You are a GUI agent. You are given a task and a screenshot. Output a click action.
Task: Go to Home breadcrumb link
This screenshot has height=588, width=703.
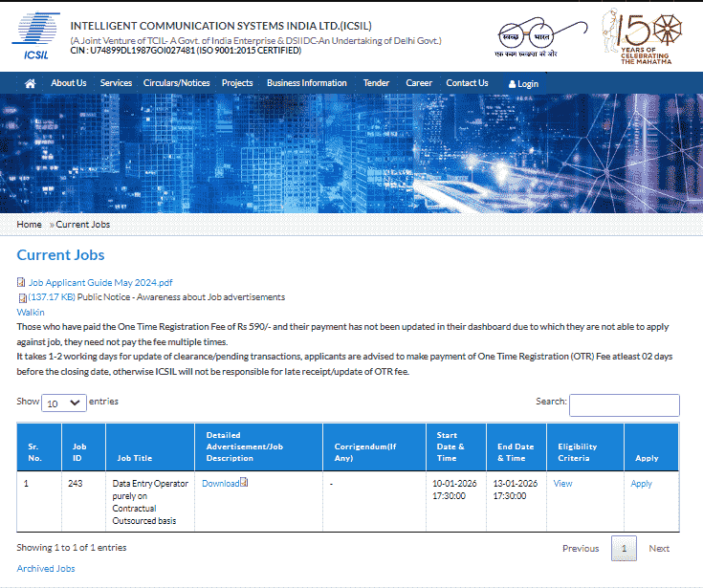click(x=29, y=225)
